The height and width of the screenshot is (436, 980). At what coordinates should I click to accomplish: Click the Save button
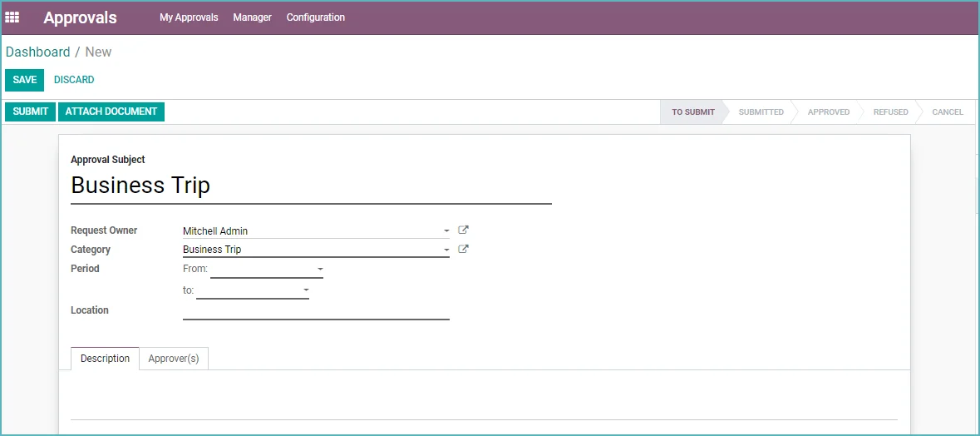[25, 80]
